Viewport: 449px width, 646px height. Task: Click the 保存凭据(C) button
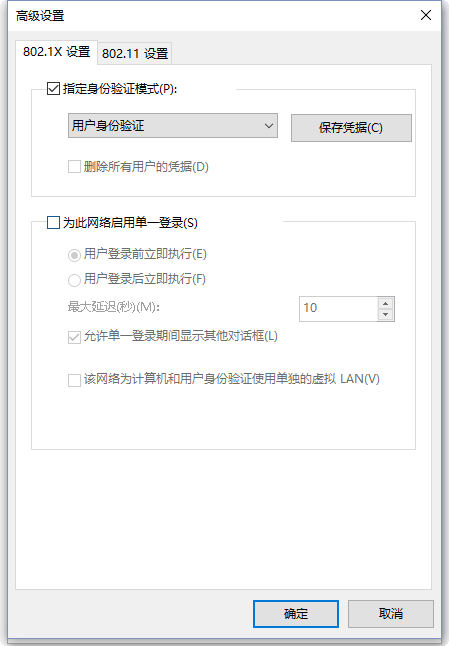pos(351,128)
